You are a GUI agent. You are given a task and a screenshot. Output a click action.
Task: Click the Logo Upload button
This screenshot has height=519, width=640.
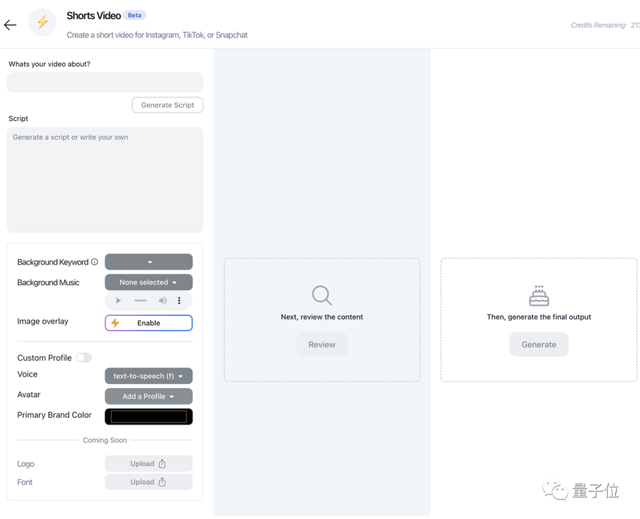[x=148, y=463]
